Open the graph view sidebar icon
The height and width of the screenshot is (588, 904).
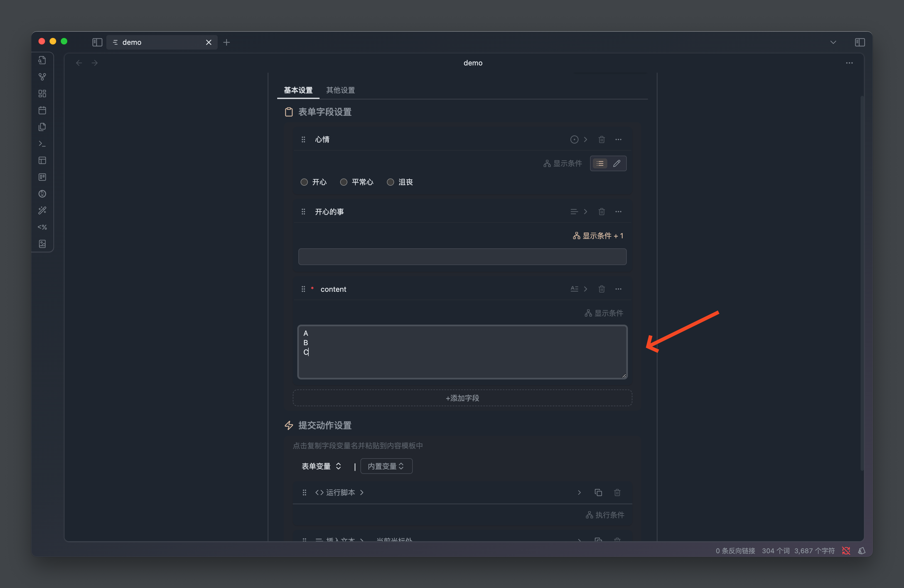[x=42, y=77]
